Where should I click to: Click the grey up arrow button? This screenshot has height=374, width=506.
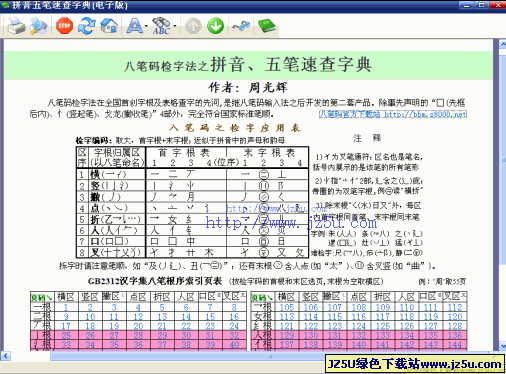(x=193, y=26)
